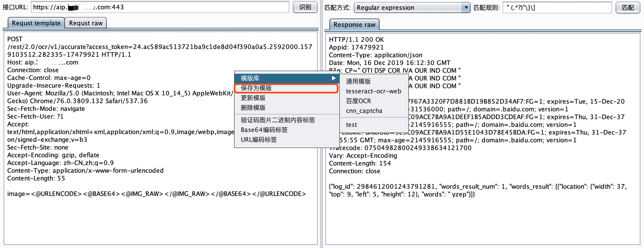
Task: Choose 保存为模版 from context menu
Action: point(286,88)
